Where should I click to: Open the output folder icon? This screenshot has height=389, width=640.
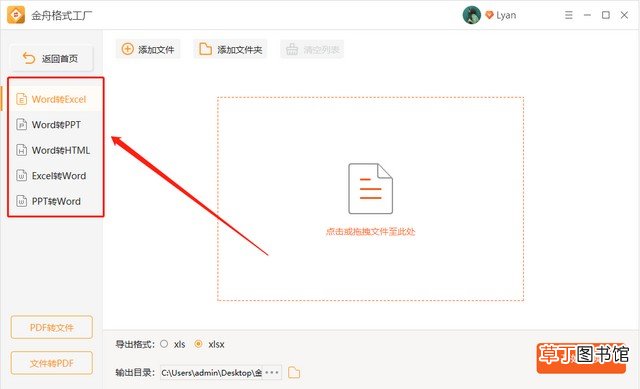click(294, 372)
